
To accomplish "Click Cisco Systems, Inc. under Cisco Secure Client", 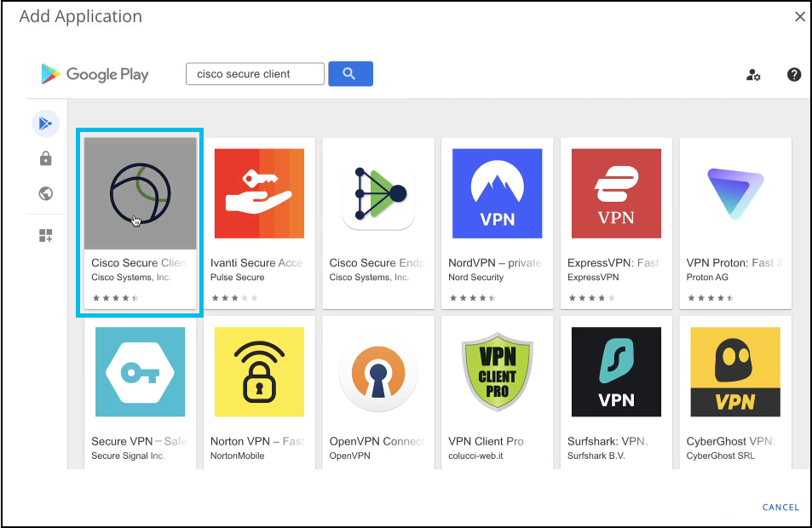I will tap(131, 278).
